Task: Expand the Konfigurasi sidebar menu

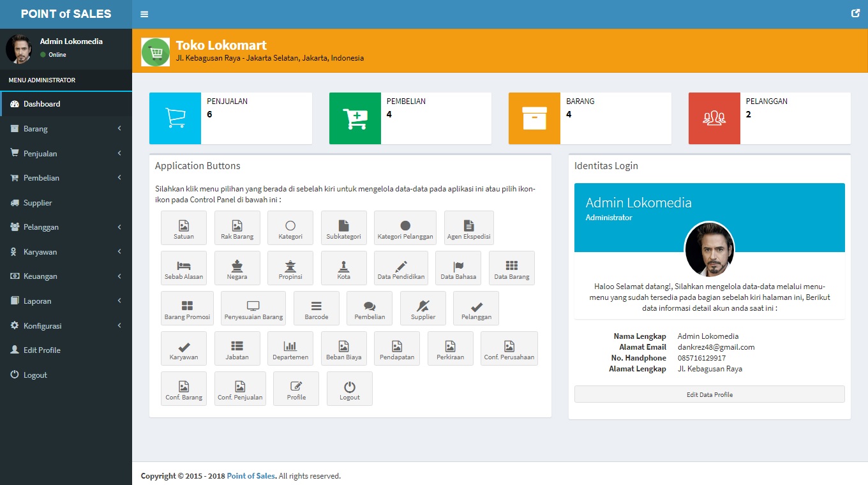Action: point(66,326)
